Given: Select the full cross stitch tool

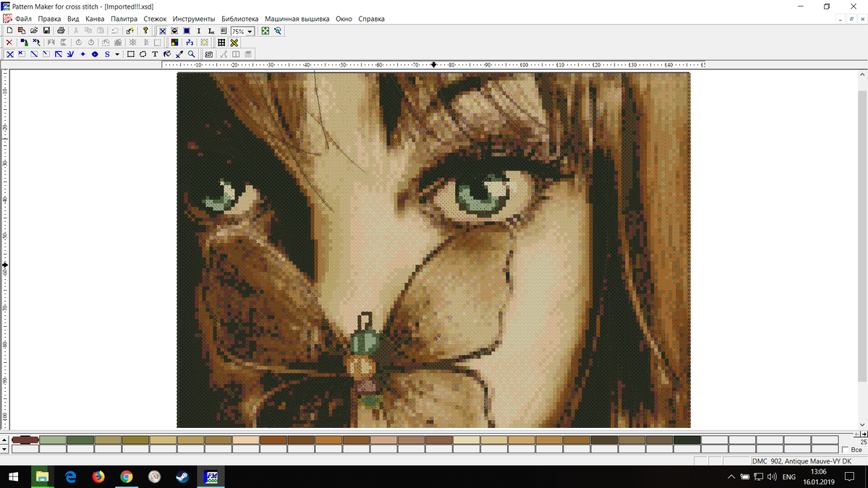Looking at the screenshot, I should 9,54.
